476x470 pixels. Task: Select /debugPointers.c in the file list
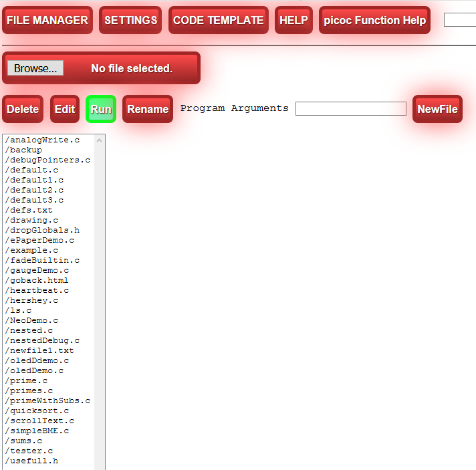(x=49, y=160)
